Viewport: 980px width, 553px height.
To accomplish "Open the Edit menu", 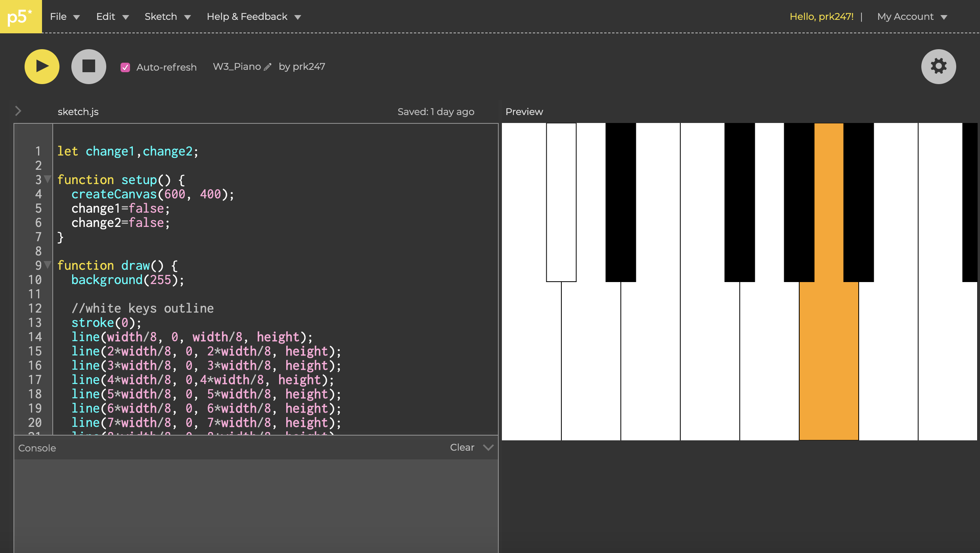I will pyautogui.click(x=113, y=17).
